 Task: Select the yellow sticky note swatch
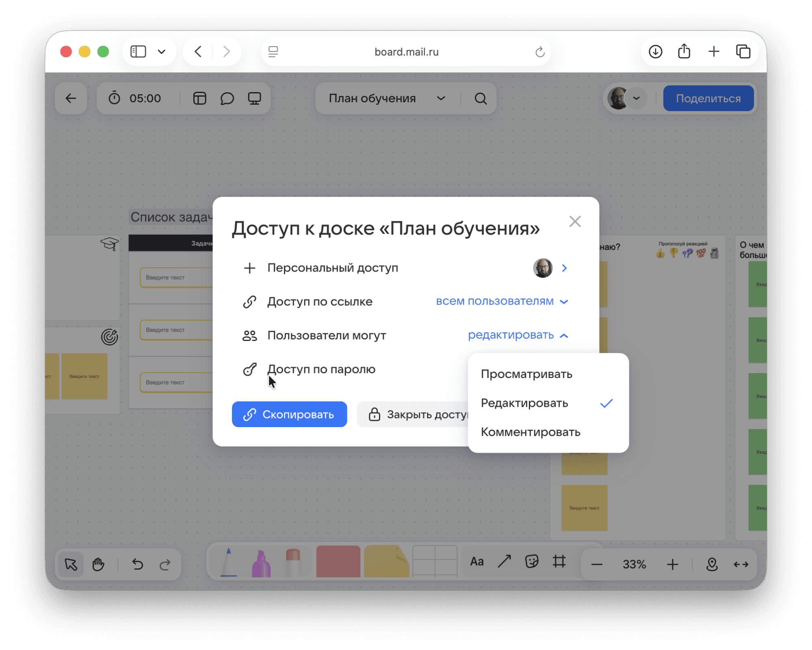[x=386, y=561]
